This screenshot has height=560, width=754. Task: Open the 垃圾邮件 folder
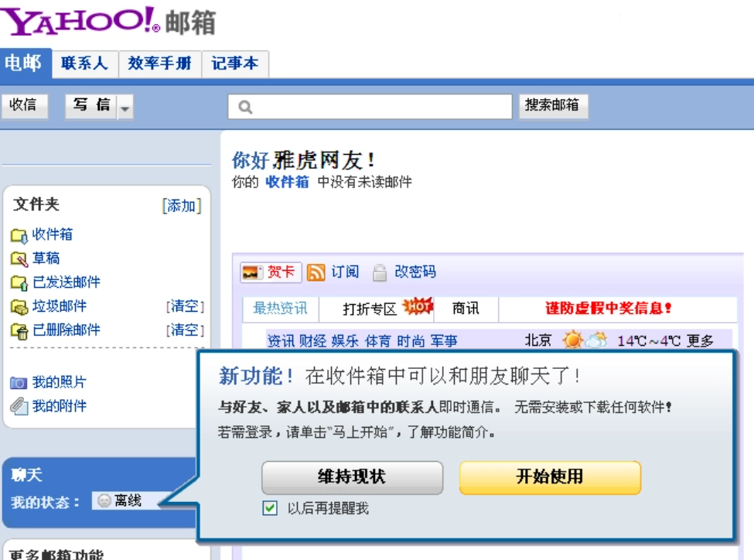[60, 306]
